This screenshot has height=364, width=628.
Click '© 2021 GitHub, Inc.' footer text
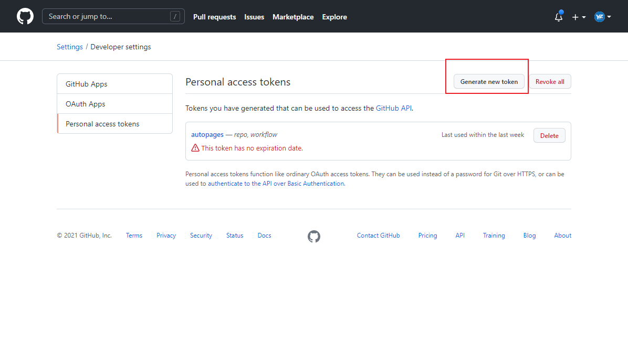coord(84,235)
